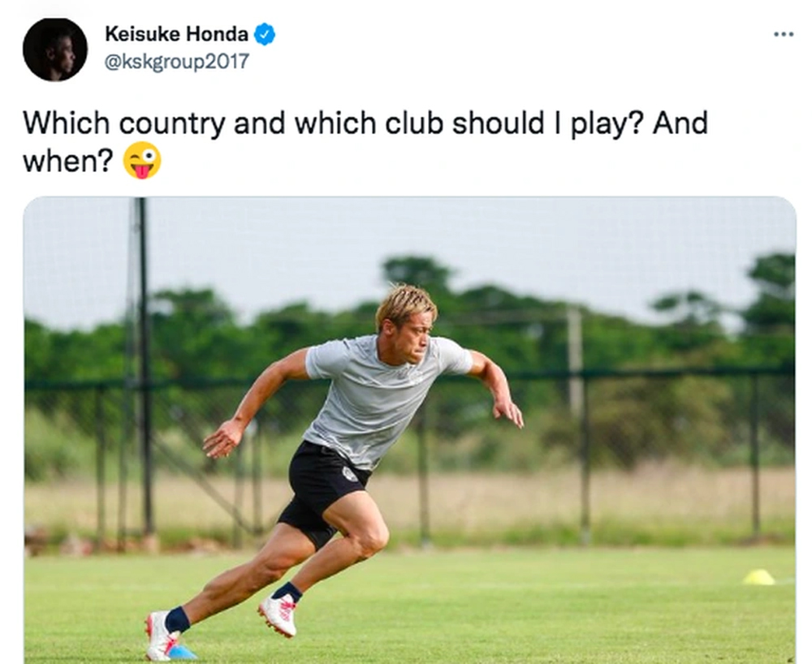The width and height of the screenshot is (812, 664).
Task: Click the black net pole in photo
Action: (145, 368)
